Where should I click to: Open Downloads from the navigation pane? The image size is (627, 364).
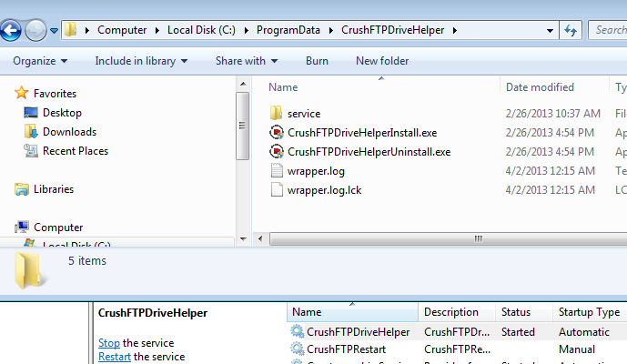click(69, 132)
